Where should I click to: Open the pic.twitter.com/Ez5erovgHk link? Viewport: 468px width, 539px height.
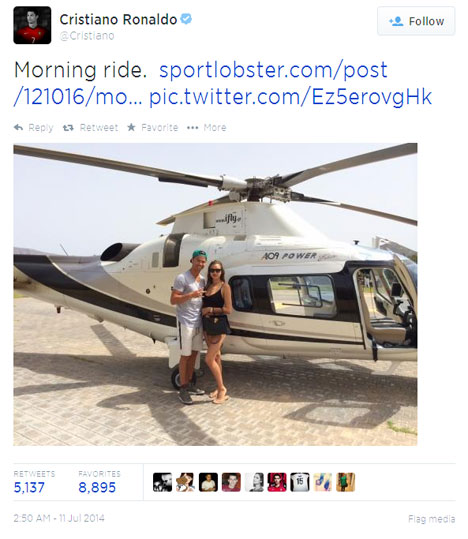point(290,97)
